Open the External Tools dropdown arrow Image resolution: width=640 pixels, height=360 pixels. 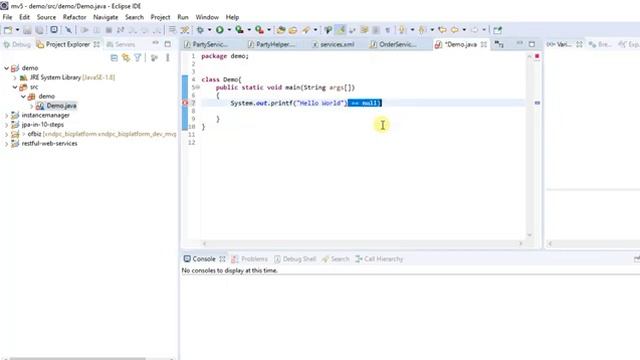269,30
